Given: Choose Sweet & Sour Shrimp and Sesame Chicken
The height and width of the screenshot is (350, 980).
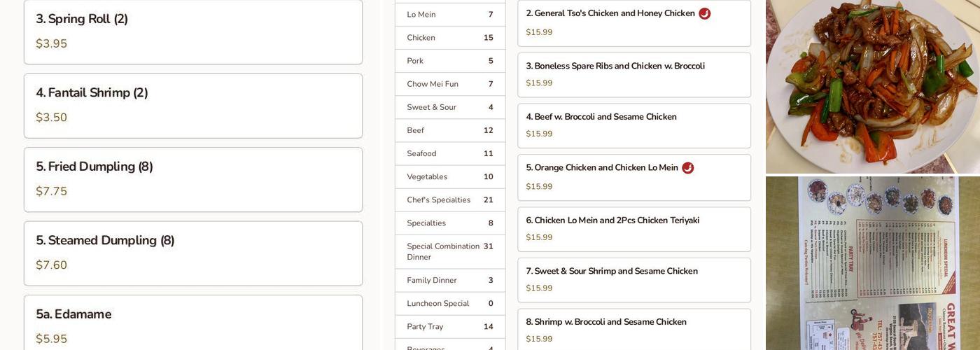Looking at the screenshot, I should 633,280.
